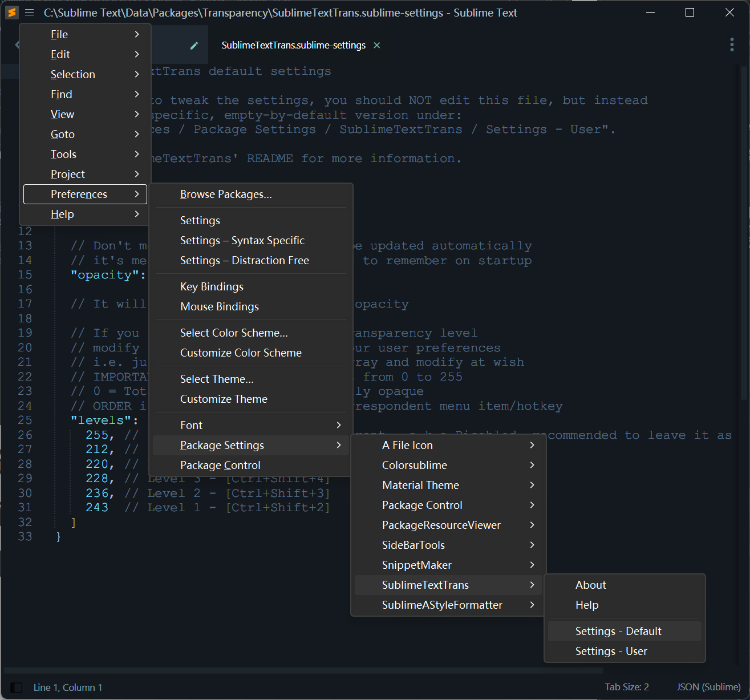Open Key Bindings
Viewport: 750px width, 700px height.
[x=251, y=286]
